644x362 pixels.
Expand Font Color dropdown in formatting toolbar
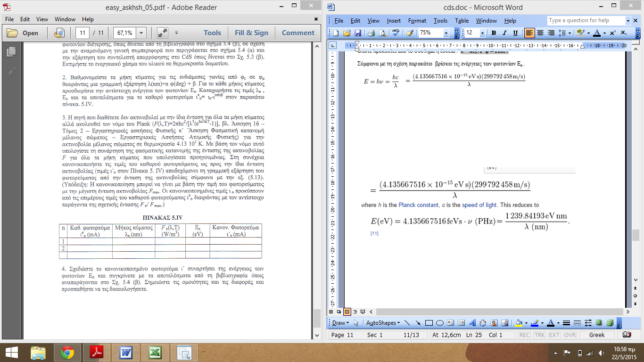[604, 33]
